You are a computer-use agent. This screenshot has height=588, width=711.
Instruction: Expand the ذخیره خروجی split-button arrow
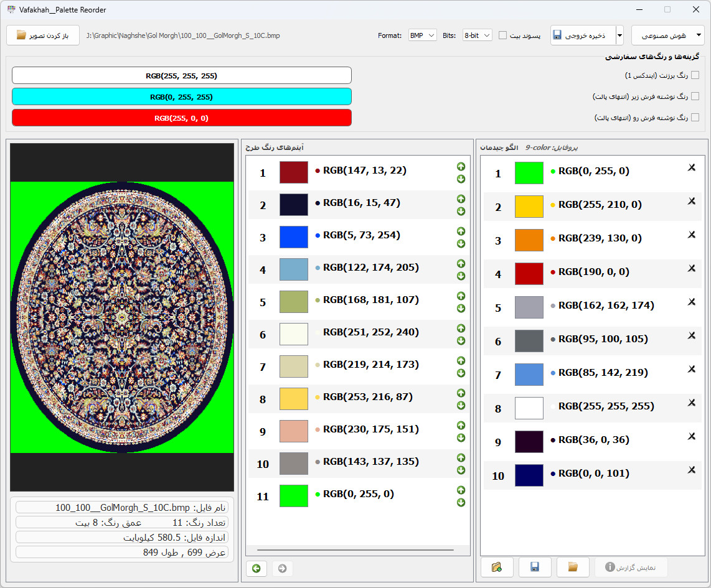(619, 35)
